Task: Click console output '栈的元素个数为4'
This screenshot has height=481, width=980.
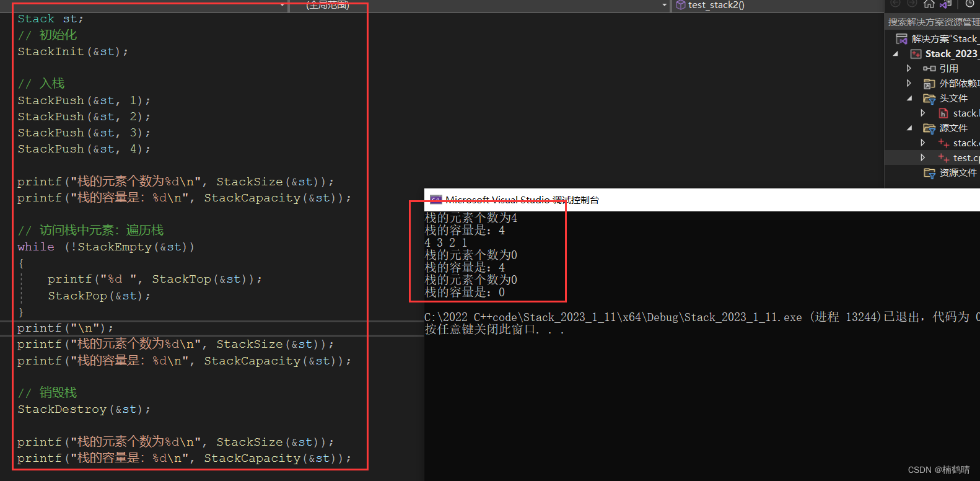Action: 471,218
